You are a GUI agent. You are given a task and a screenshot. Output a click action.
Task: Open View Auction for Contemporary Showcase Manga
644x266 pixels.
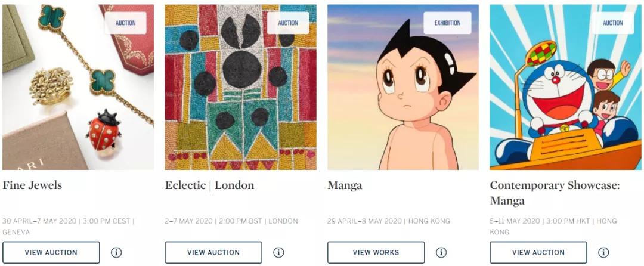538,252
